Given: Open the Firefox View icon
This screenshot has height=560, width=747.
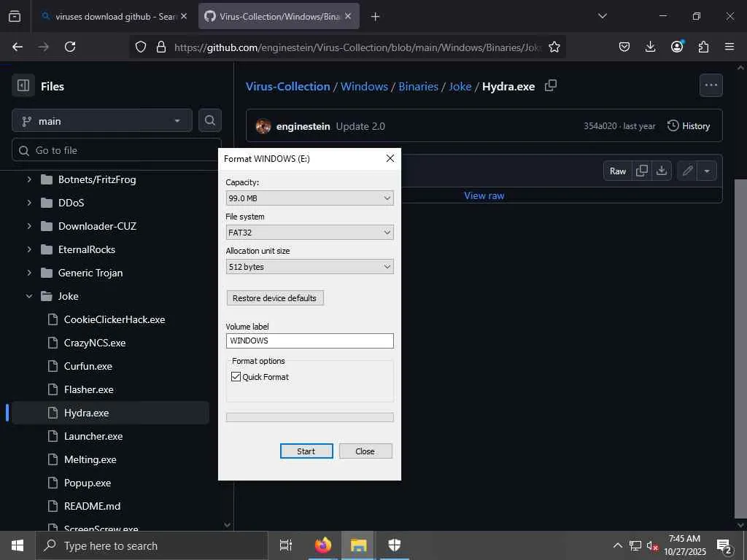Looking at the screenshot, I should pos(15,16).
